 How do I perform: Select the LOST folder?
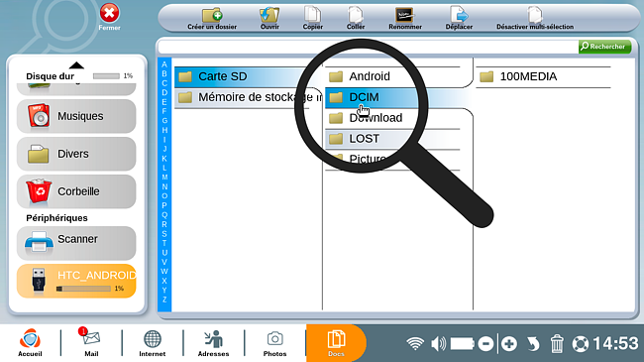tap(392, 139)
